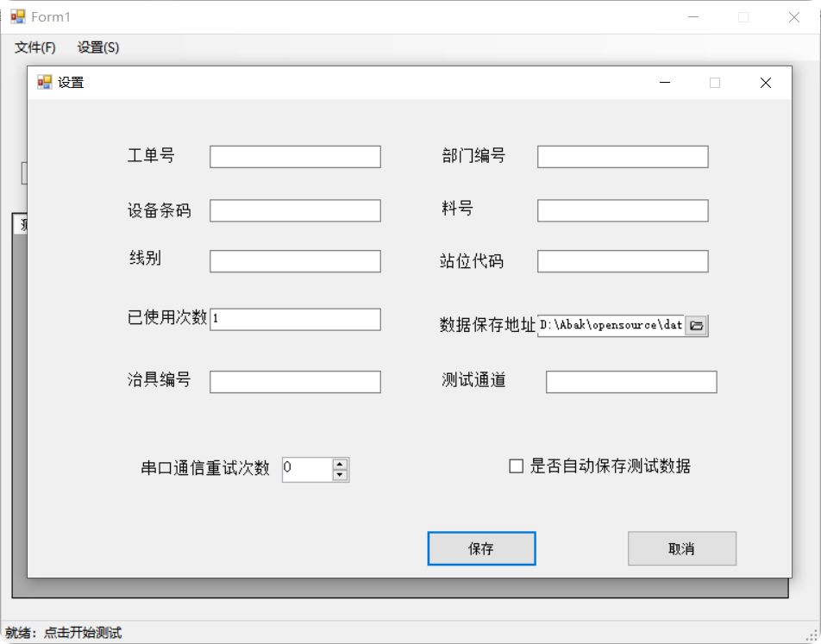Focus the 设备条码 input field
The height and width of the screenshot is (644, 821).
(295, 210)
